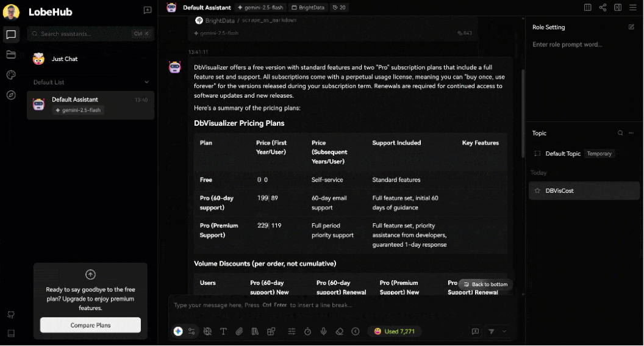This screenshot has height=346, width=644.
Task: Create new assistant with plus-chat icon
Action: (x=147, y=10)
